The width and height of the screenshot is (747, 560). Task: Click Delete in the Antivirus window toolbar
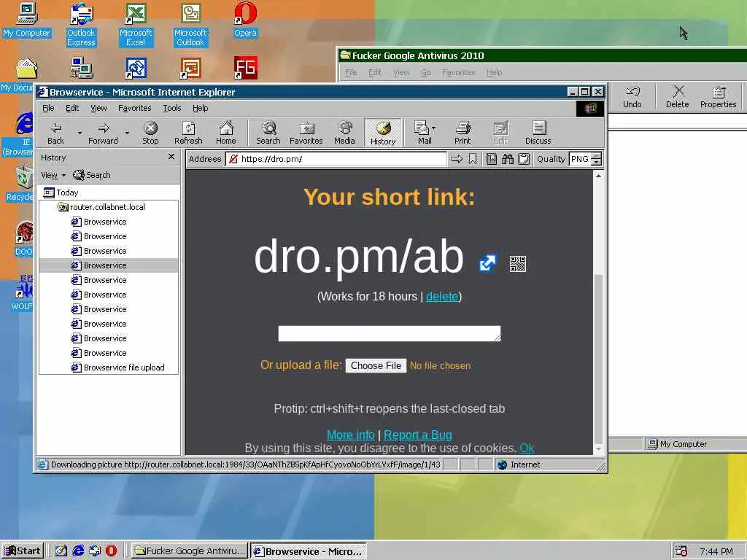click(x=677, y=97)
